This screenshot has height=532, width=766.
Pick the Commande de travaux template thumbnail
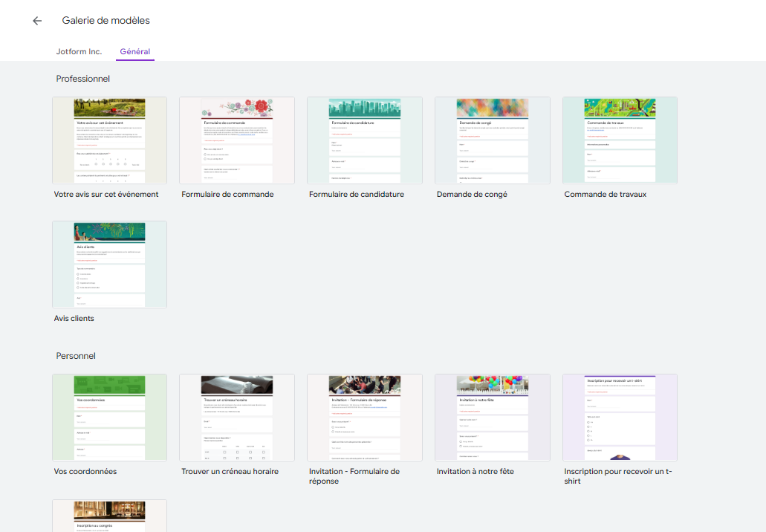[620, 140]
